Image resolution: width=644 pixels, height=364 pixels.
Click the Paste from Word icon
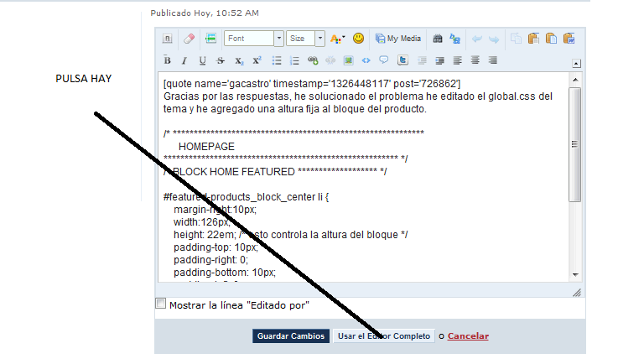569,39
